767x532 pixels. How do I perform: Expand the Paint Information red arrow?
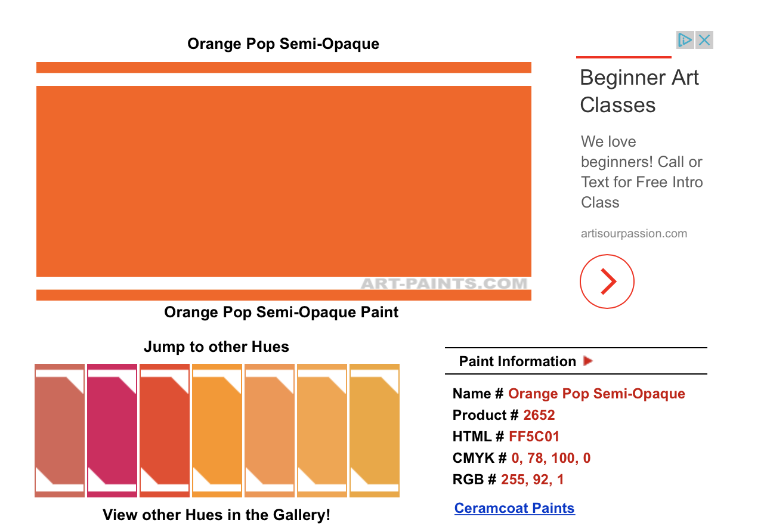[x=588, y=361]
